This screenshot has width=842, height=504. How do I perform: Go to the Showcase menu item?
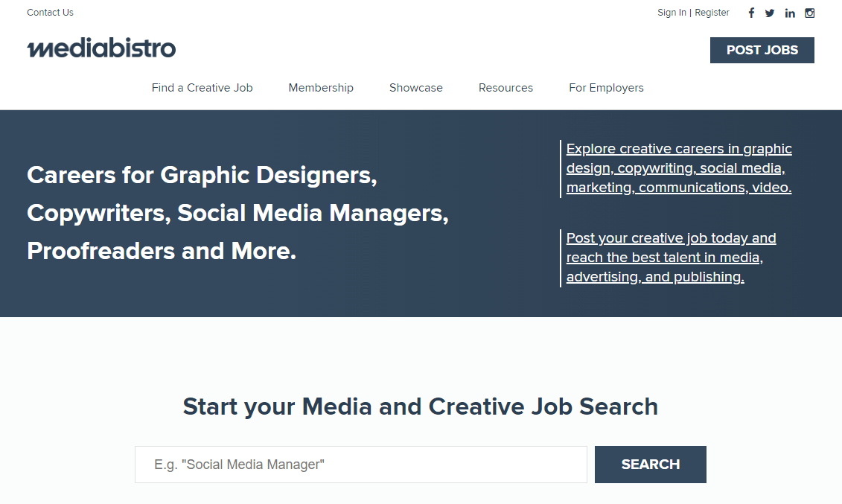pos(415,88)
